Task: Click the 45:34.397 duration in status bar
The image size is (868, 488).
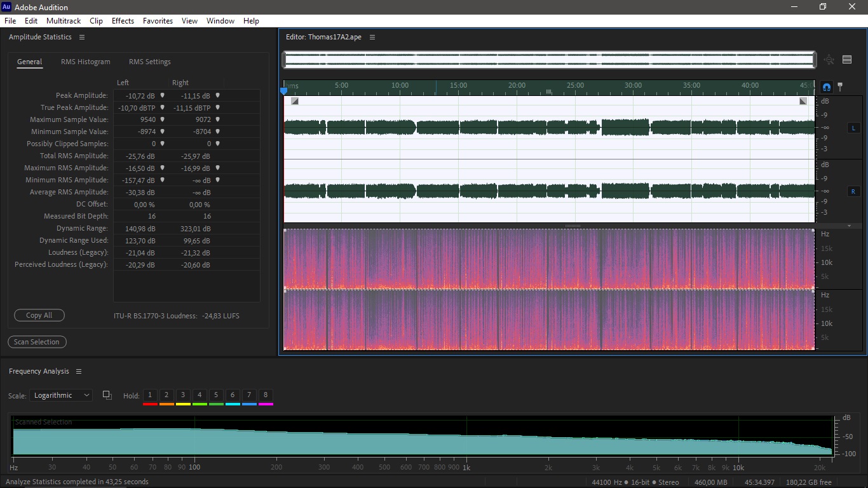Action: (759, 482)
